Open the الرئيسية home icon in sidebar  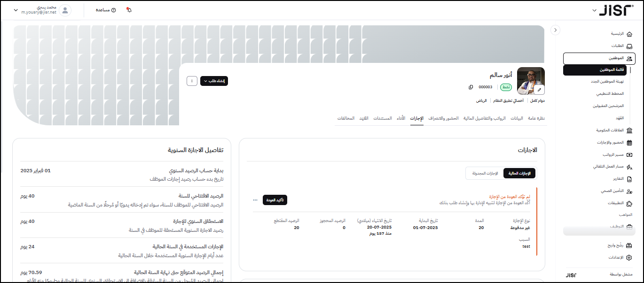(x=629, y=34)
